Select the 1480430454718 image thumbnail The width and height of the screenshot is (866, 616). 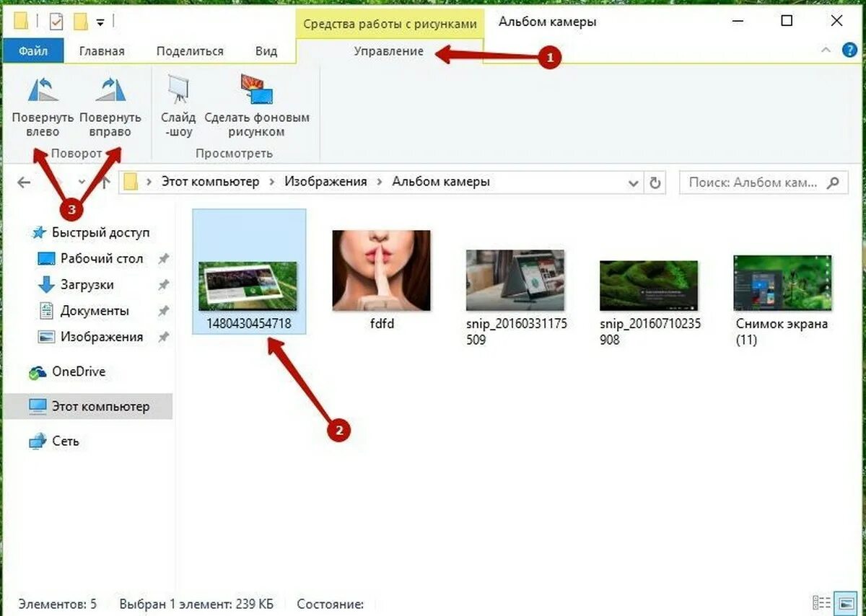point(250,286)
